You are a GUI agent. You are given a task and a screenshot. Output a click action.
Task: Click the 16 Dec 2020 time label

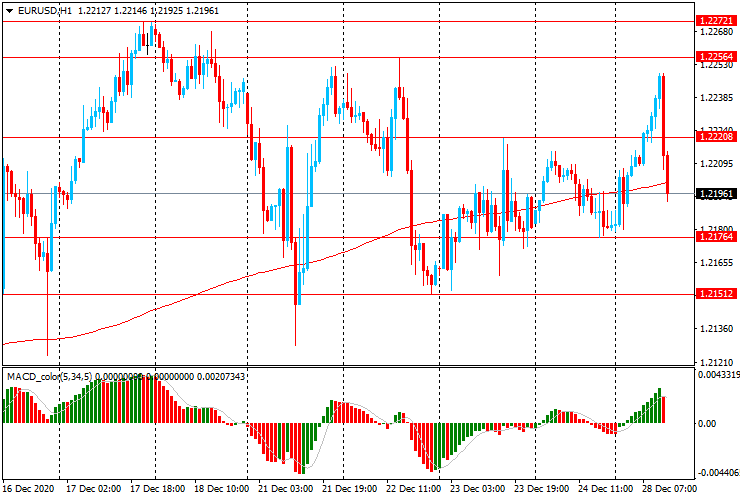click(x=28, y=488)
